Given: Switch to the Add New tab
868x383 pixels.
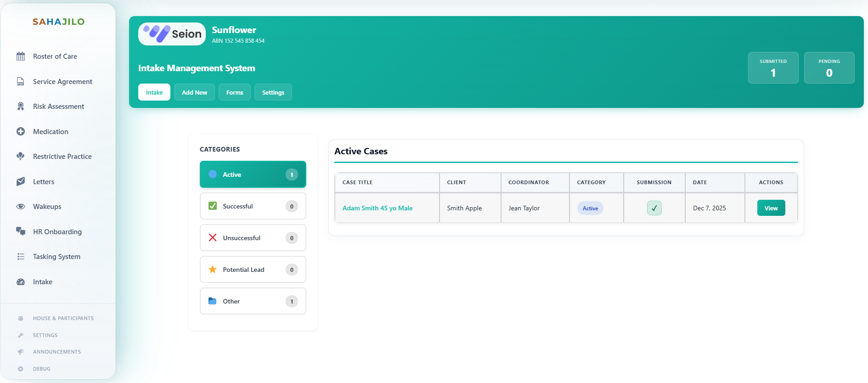Looking at the screenshot, I should [194, 92].
